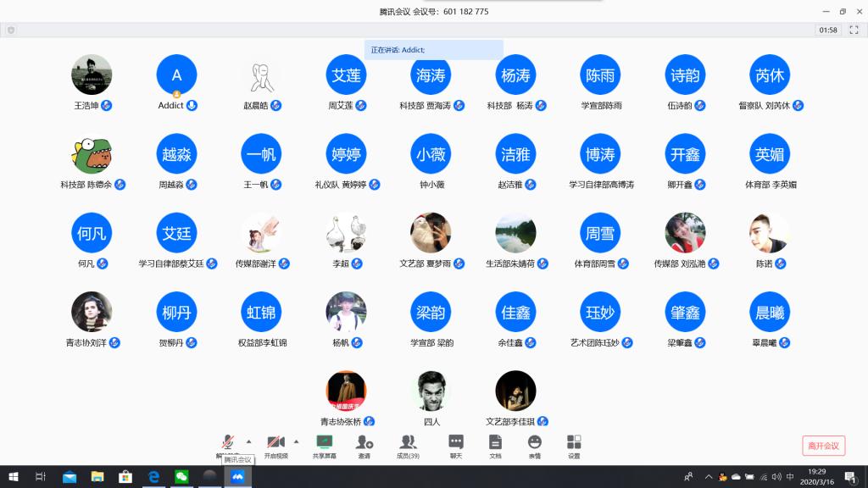868x488 pixels.
Task: Unmute the microphone in bottom toolbar
Action: tap(228, 442)
